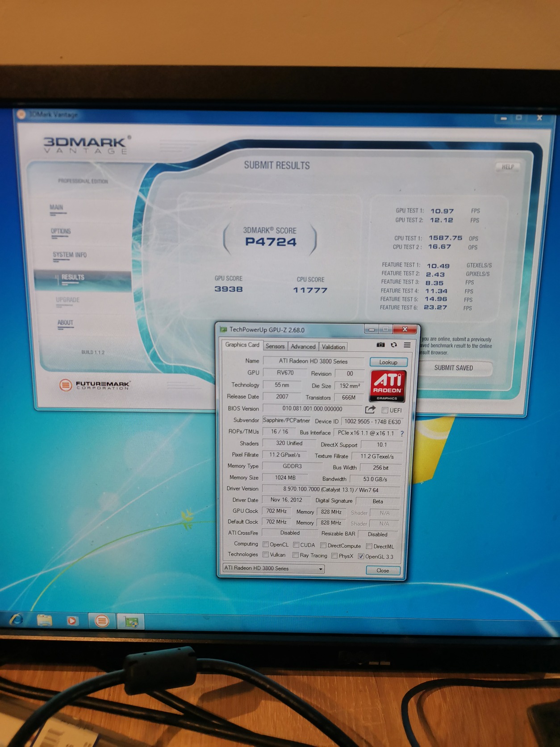Switch to the Advanced tab
Screen dimensions: 560x747
[x=303, y=347]
